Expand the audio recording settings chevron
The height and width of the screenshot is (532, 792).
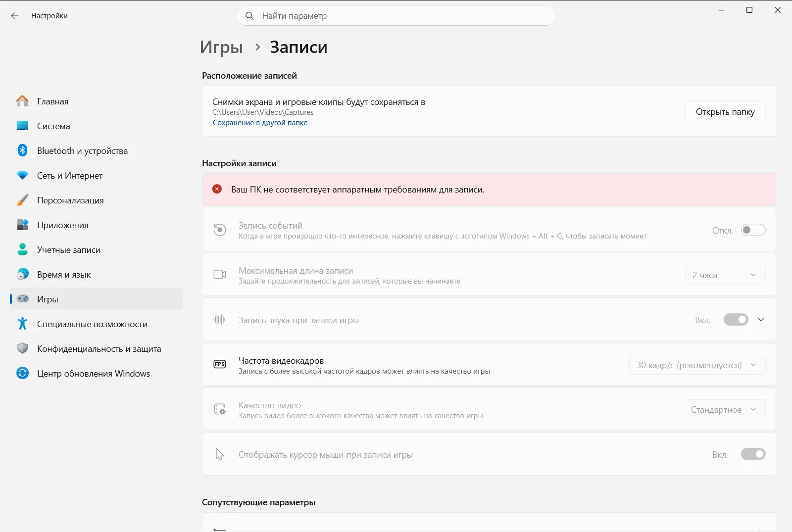click(761, 320)
